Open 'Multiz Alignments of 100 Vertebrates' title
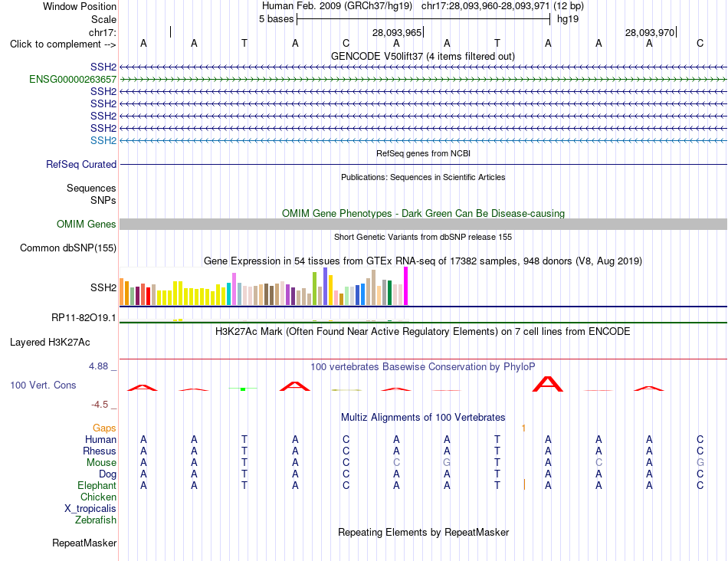 click(423, 418)
